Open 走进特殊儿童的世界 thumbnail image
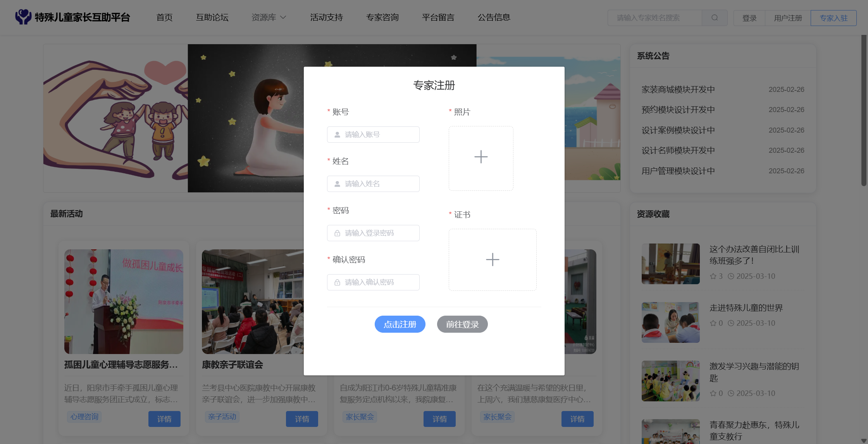868x444 pixels. [x=670, y=322]
